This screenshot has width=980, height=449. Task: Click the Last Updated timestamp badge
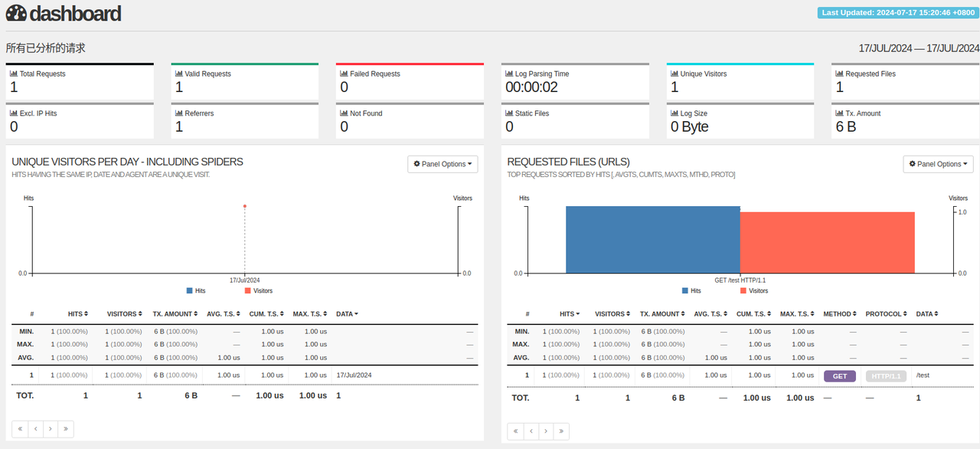[896, 12]
